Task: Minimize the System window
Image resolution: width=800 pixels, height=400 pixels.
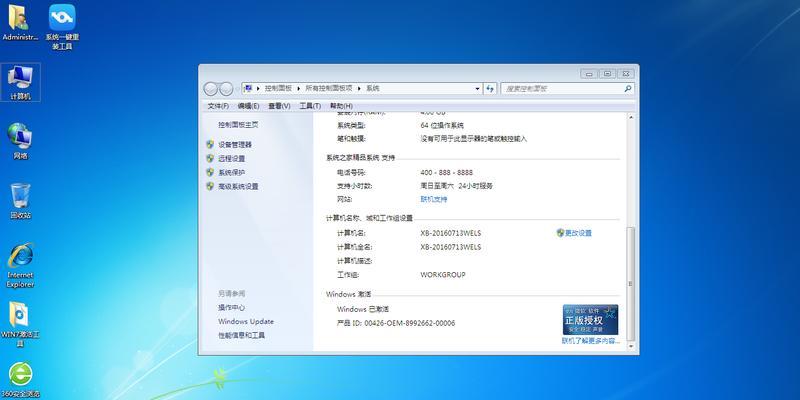Action: 589,73
